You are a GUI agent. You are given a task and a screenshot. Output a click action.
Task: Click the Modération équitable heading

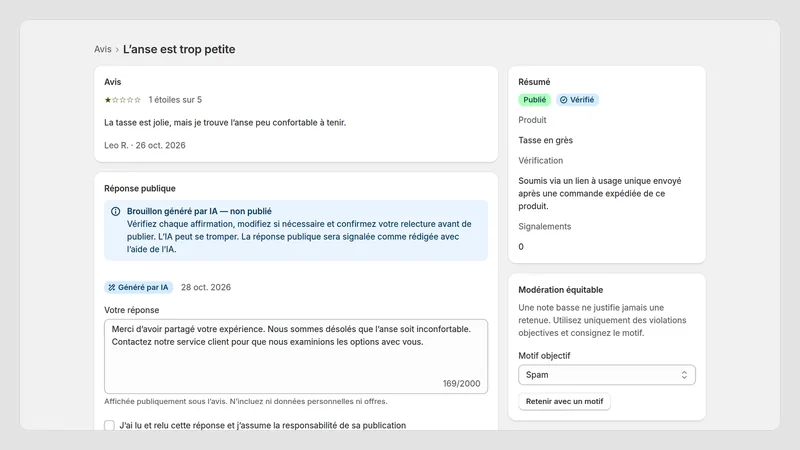561,290
